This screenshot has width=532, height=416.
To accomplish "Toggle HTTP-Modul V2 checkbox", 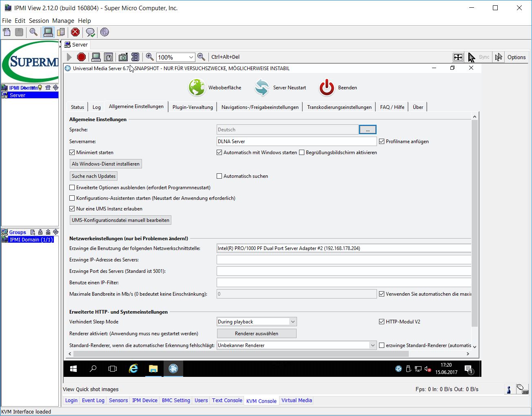I will click(x=382, y=322).
